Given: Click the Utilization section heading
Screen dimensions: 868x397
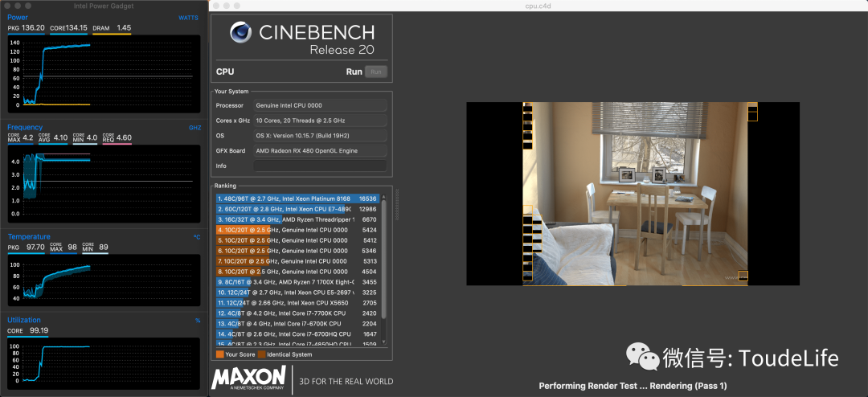Looking at the screenshot, I should [24, 320].
